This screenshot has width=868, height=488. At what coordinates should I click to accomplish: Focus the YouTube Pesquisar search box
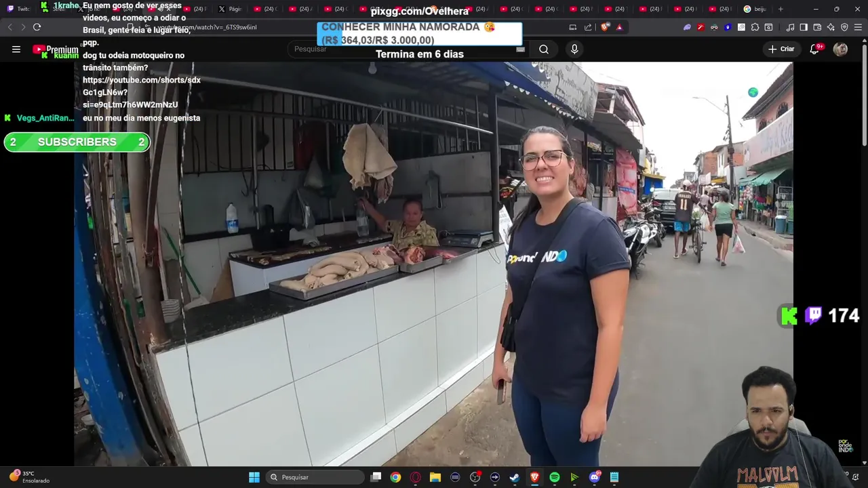[x=407, y=49]
